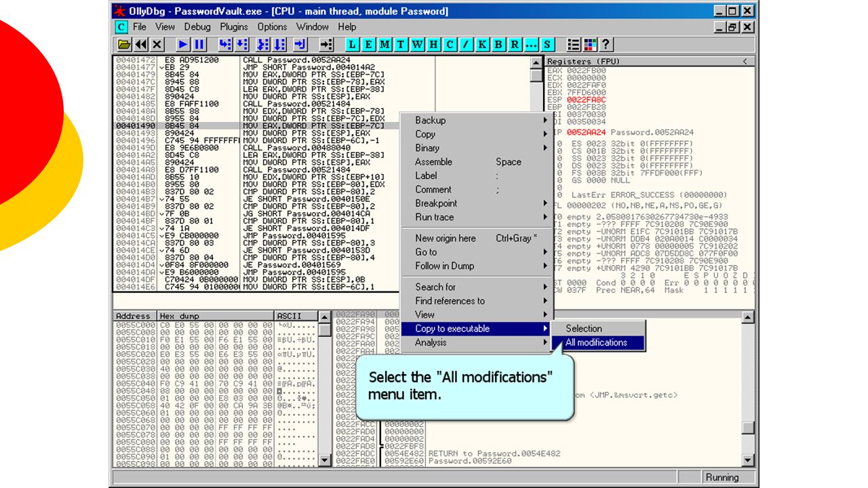The height and width of the screenshot is (488, 868).
Task: Click the ASCII column header
Action: 296,316
